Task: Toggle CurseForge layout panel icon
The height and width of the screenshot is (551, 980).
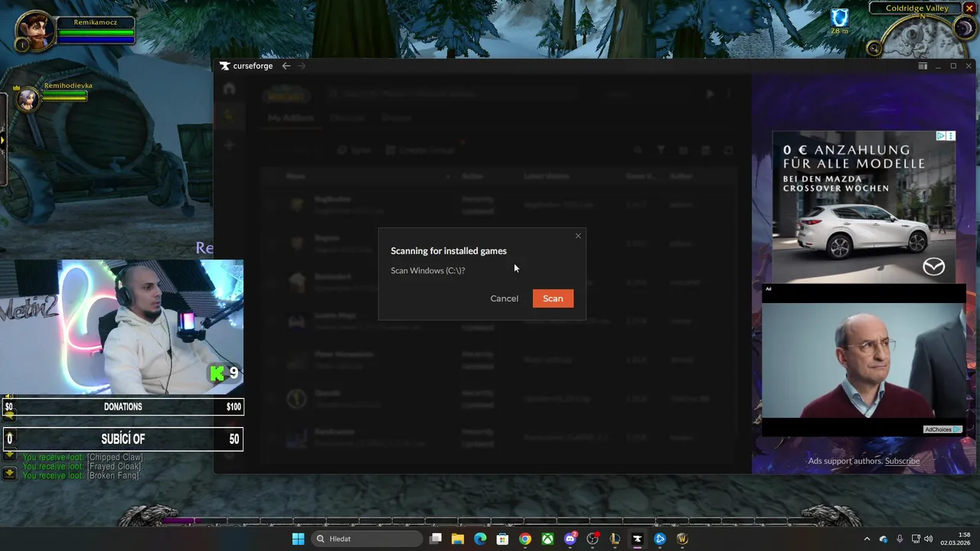Action: tap(923, 66)
